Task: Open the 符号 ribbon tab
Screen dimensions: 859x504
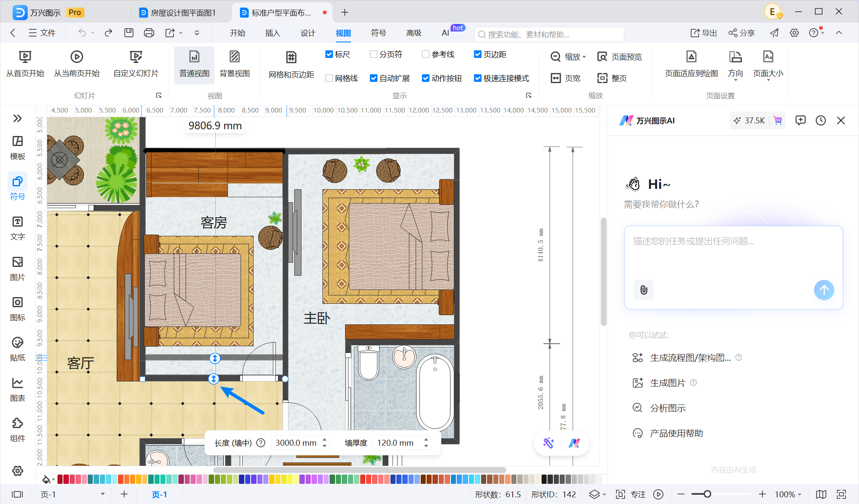Action: coord(379,33)
